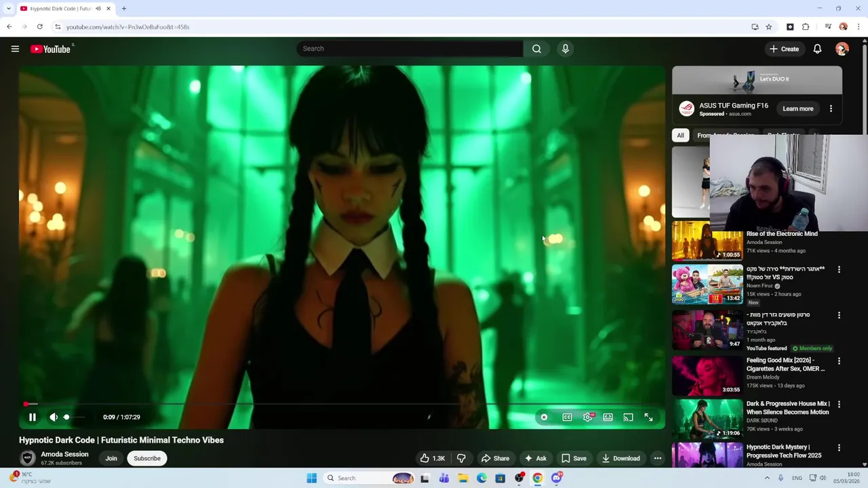
Task: Open Chrome extensions puzzle icon
Action: coord(806,26)
